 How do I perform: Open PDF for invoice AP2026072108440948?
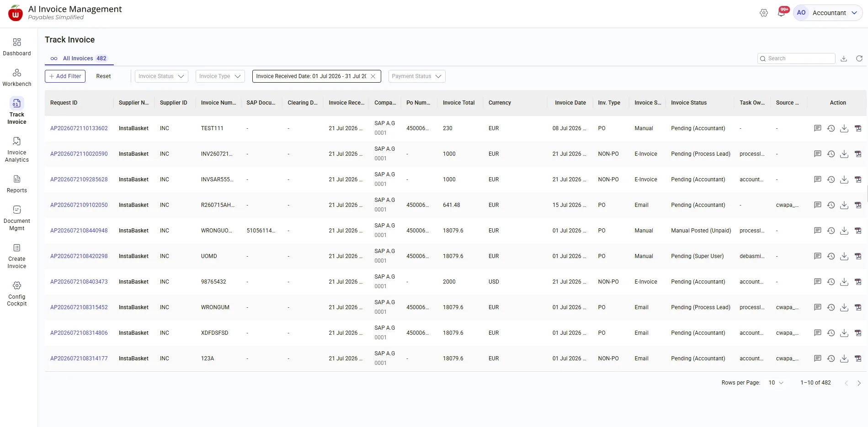click(858, 231)
